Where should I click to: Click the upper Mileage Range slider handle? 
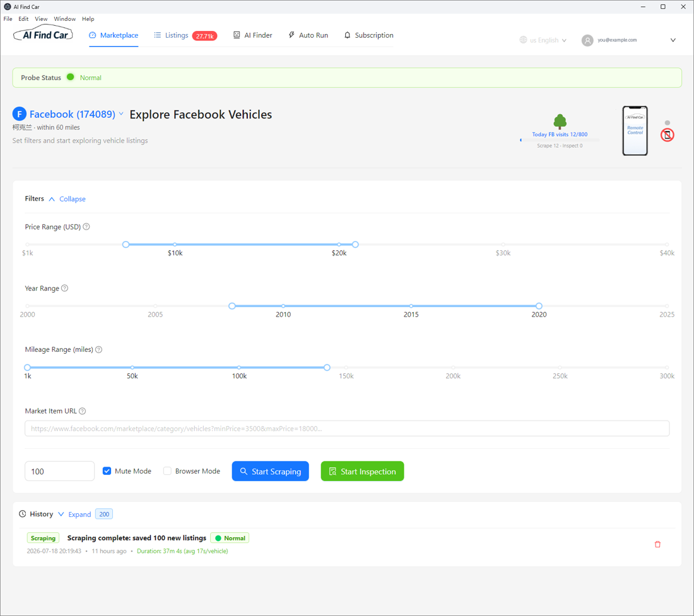point(327,368)
